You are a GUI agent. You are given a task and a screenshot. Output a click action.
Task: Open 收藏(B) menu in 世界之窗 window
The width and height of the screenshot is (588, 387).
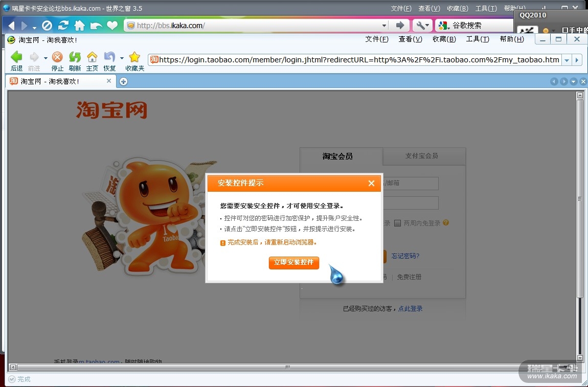458,9
